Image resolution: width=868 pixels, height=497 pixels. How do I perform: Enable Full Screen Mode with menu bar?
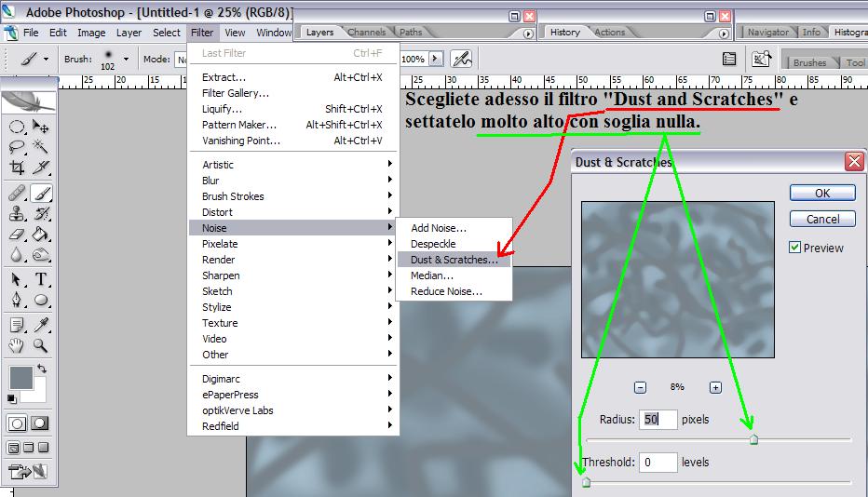(x=29, y=448)
